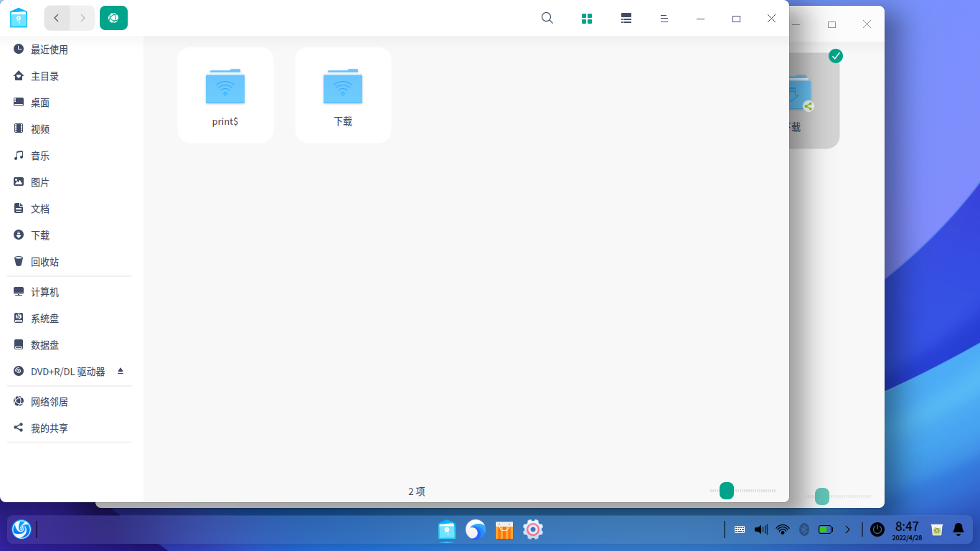Select the 系统盘 system disk entry
Viewport: 980px width, 551px height.
[44, 318]
